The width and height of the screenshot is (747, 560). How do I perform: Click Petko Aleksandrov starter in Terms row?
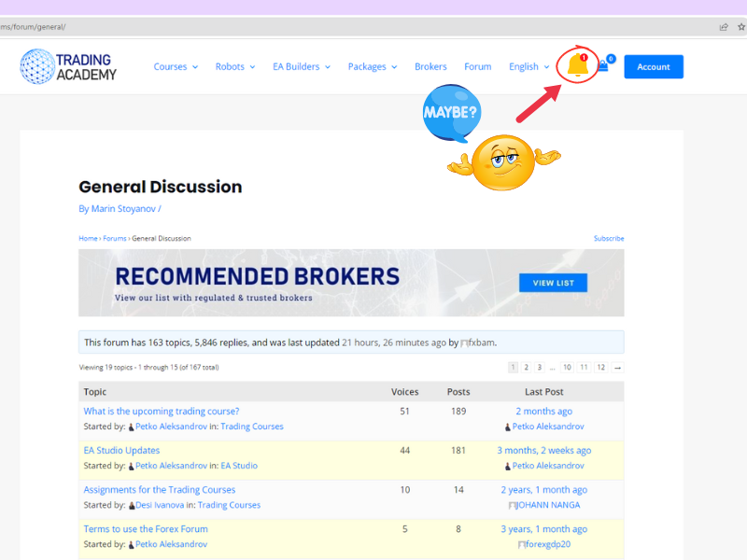tap(171, 544)
